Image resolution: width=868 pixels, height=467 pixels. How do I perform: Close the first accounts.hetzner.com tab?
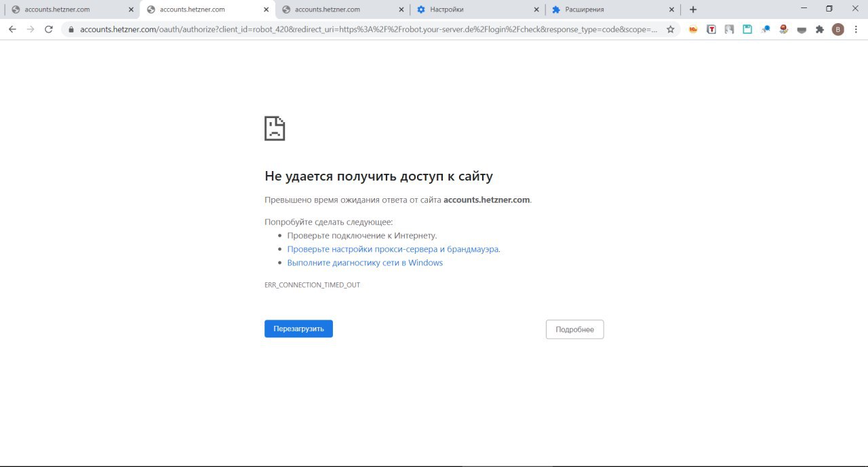131,10
